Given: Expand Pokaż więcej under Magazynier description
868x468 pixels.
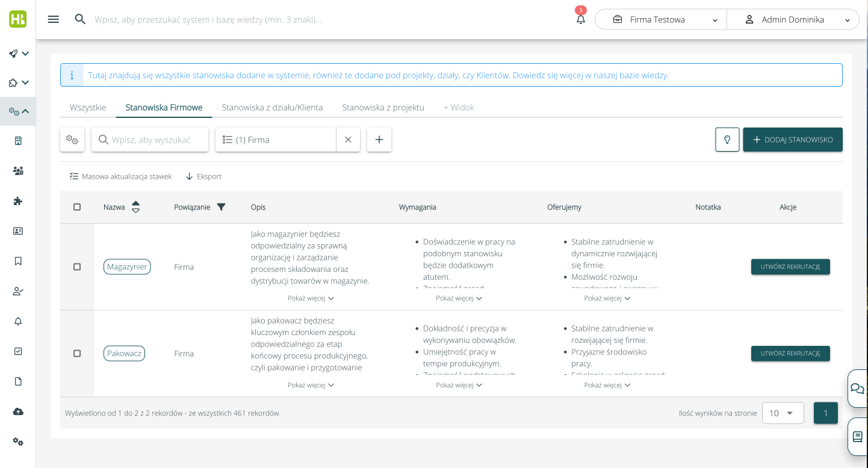Looking at the screenshot, I should coord(311,298).
